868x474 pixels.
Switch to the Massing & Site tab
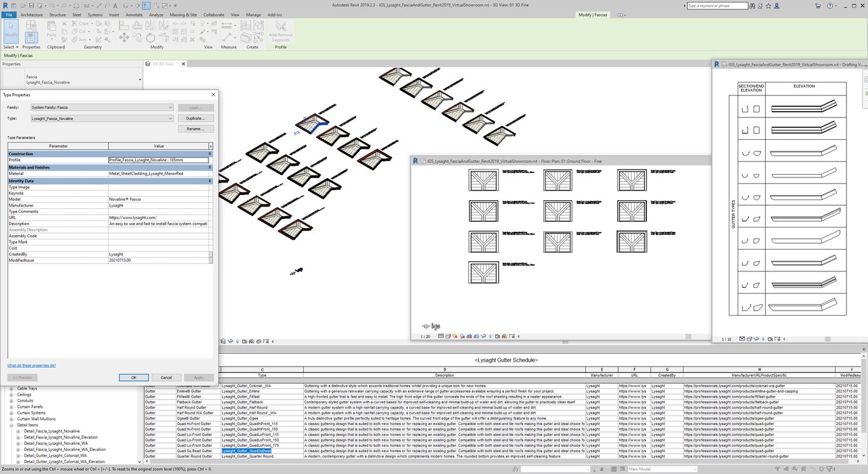(182, 15)
